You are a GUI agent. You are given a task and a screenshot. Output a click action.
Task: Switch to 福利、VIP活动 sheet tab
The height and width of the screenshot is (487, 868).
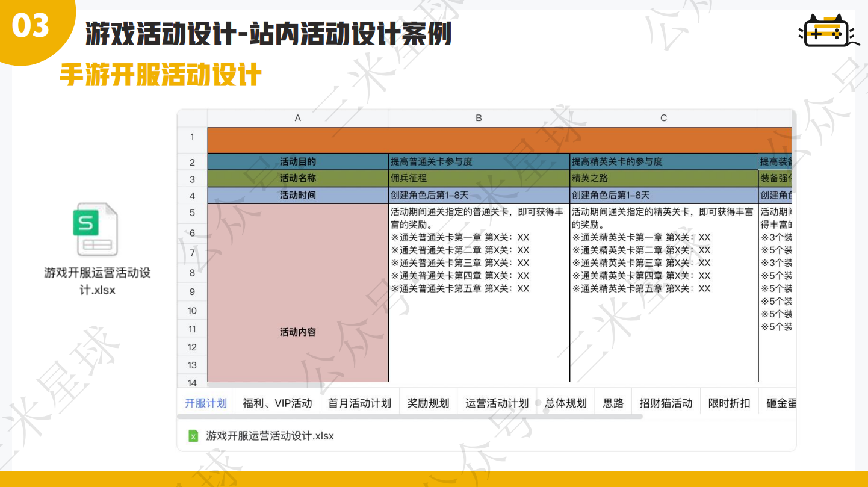coord(277,403)
